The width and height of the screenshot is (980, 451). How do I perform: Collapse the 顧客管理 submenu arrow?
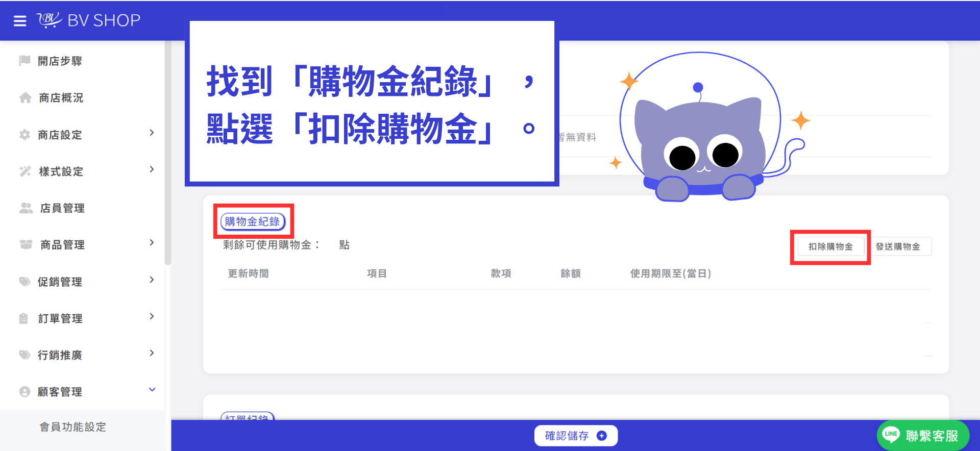point(152,390)
